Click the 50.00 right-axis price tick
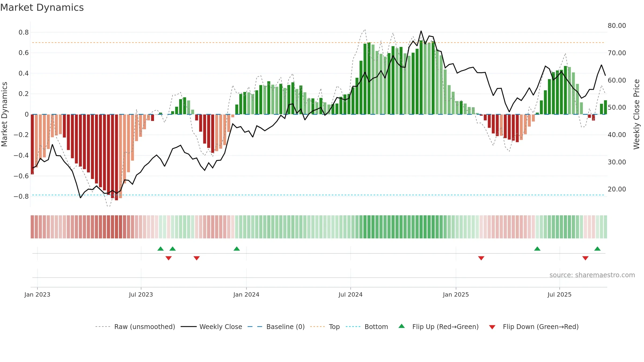The width and height of the screenshot is (644, 362). click(x=617, y=108)
